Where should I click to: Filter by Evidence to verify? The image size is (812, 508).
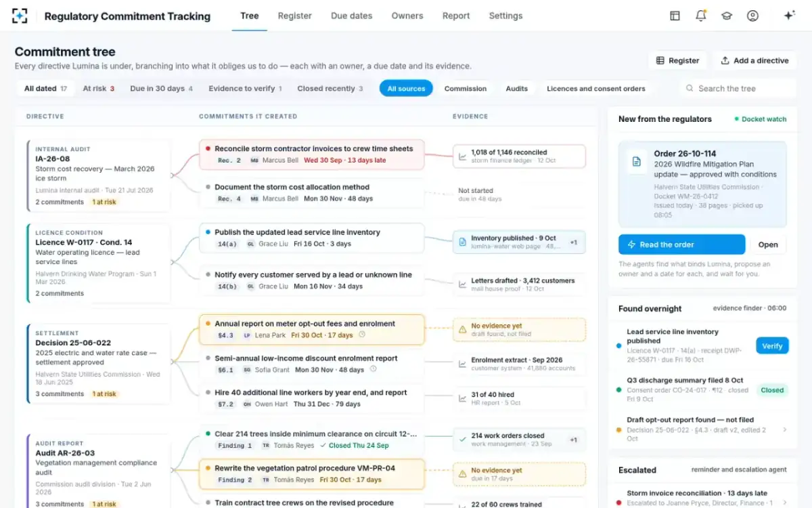[245, 88]
